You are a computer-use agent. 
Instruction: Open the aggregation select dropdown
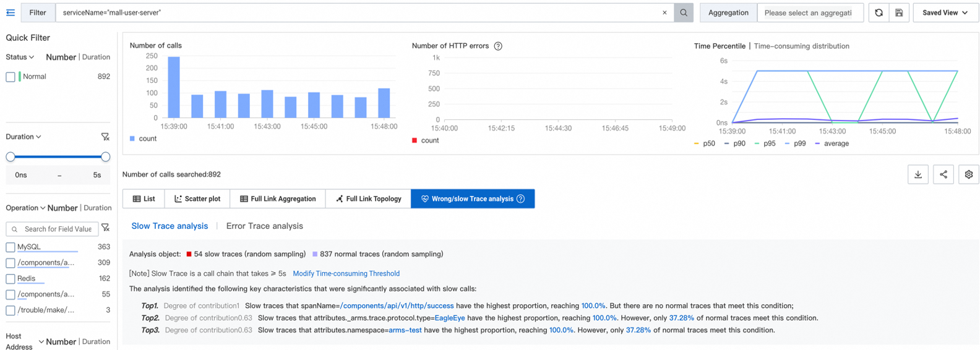coord(809,12)
